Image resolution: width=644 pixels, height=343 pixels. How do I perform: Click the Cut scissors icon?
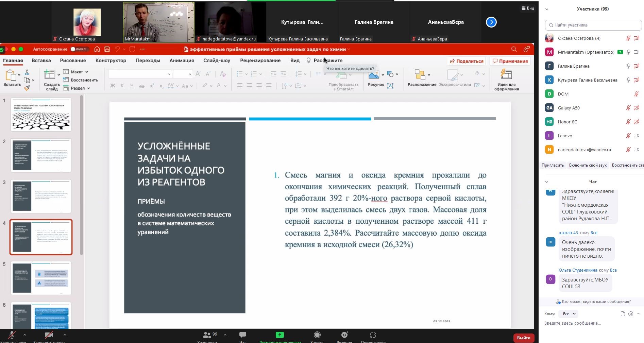point(27,72)
